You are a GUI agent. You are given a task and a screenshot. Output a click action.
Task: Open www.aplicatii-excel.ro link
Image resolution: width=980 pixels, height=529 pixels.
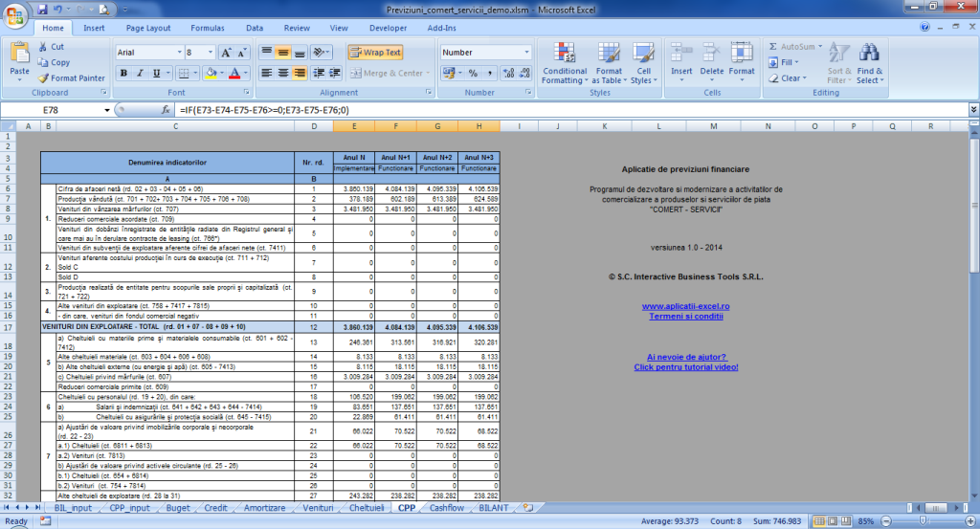tap(685, 306)
